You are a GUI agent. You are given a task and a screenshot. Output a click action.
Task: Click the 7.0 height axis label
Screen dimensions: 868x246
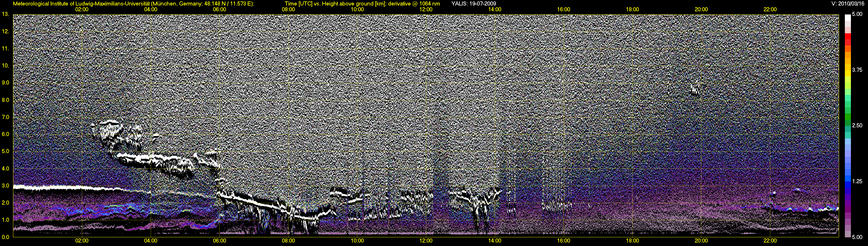[x=5, y=117]
